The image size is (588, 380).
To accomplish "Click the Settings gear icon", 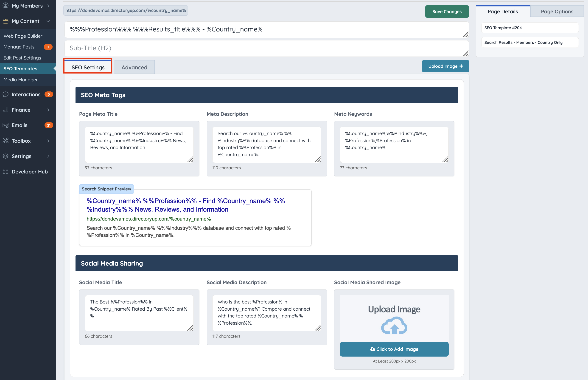I will tap(6, 156).
